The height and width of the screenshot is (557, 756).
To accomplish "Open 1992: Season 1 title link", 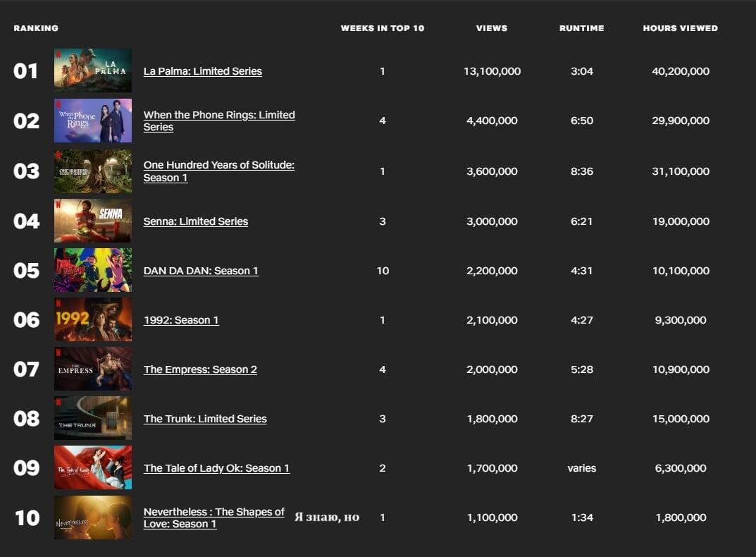I will pyautogui.click(x=181, y=320).
